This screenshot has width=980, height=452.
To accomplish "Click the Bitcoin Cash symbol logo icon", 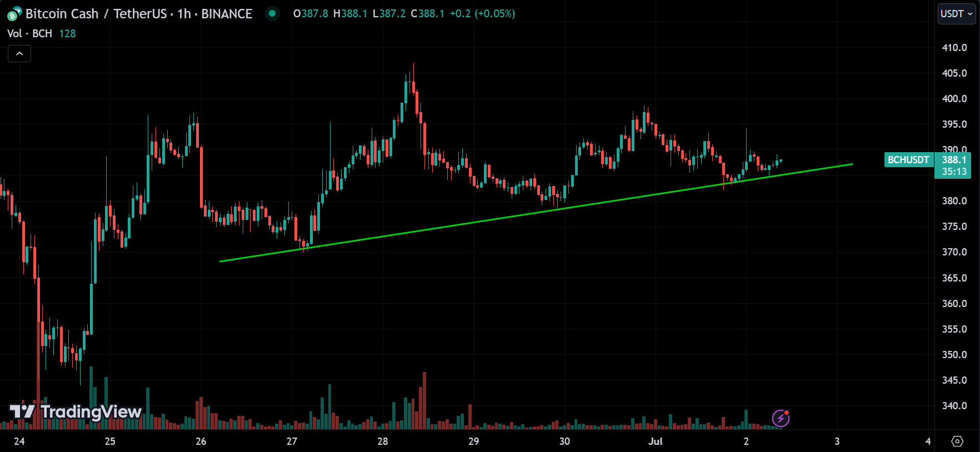I will coord(14,14).
